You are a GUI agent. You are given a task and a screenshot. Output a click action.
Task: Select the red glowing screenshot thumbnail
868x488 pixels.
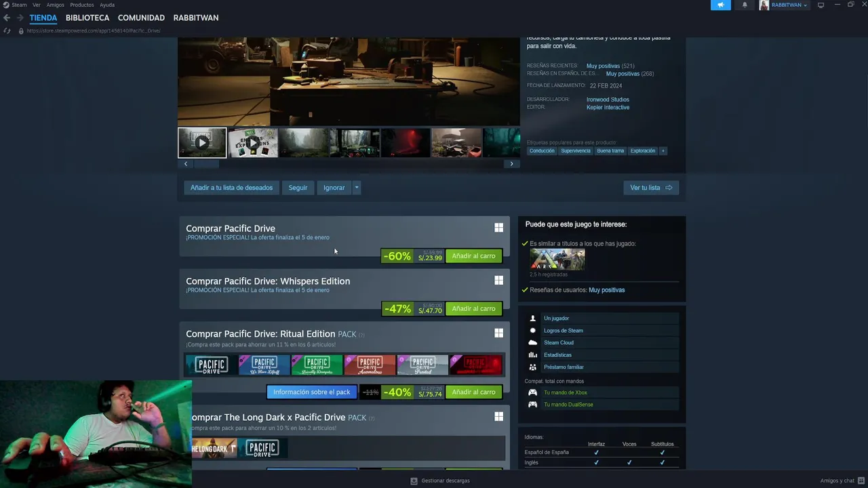pyautogui.click(x=406, y=142)
